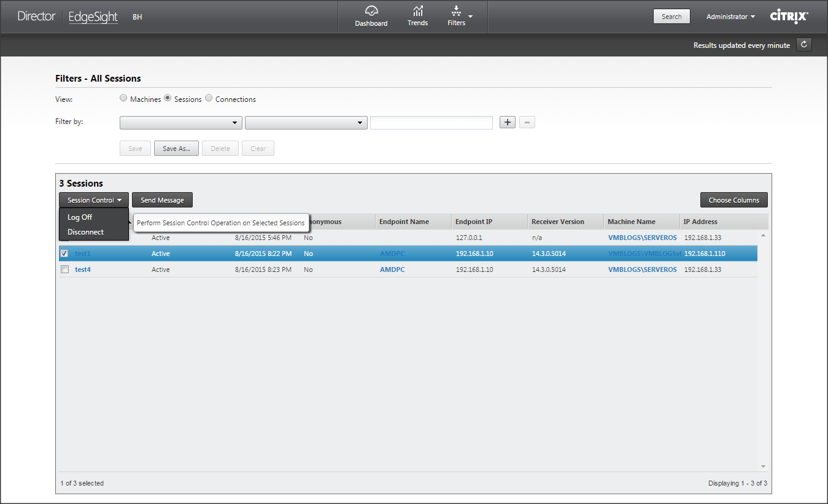Click the Send Message button
This screenshot has height=504, width=828.
(162, 200)
